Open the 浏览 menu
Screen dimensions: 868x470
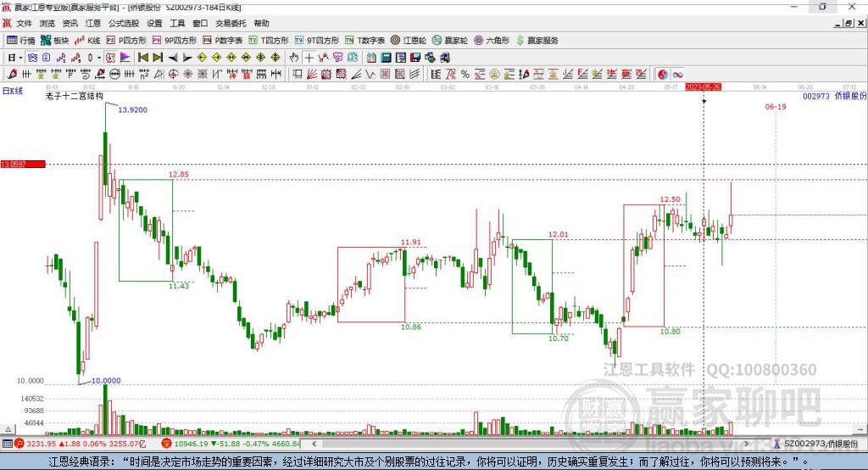[x=47, y=23]
